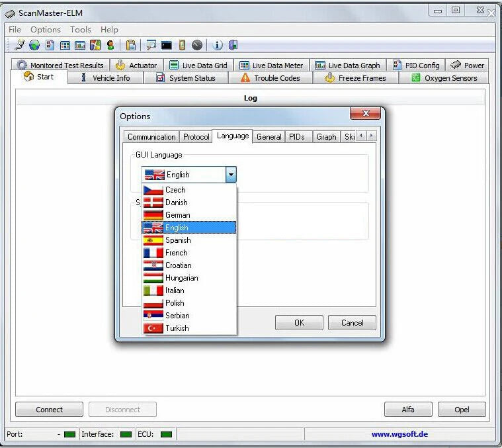This screenshot has height=448, width=502.
Task: Click the round gauge icon in toolbar
Action: tap(197, 45)
